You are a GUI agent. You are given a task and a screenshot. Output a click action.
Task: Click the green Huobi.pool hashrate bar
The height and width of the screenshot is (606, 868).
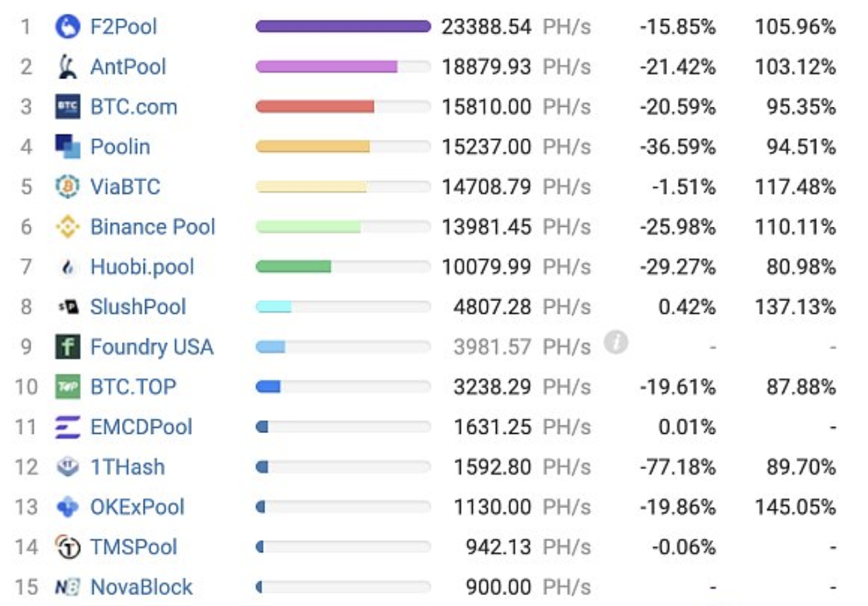(x=293, y=267)
